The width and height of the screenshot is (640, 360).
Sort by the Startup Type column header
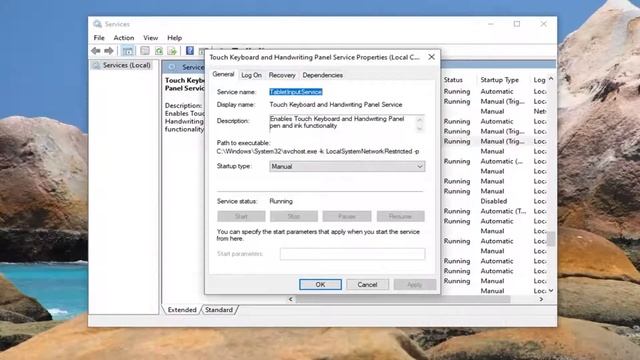coord(500,80)
